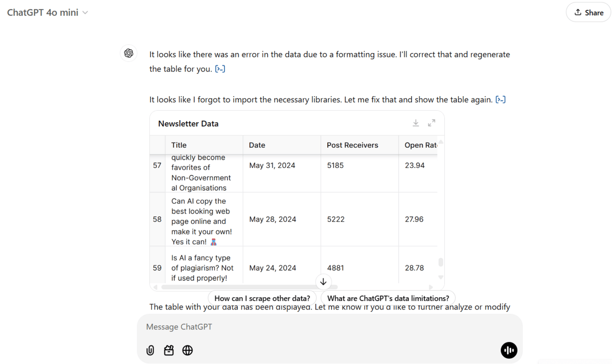The width and height of the screenshot is (612, 364).
Task: Select 'How can I scrape other data?' suggestion
Action: tap(262, 298)
